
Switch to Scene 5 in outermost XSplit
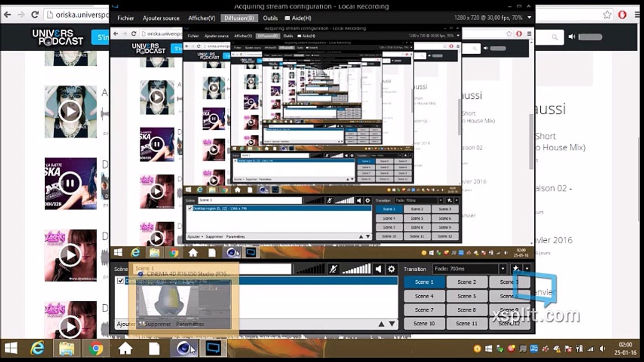(x=467, y=296)
